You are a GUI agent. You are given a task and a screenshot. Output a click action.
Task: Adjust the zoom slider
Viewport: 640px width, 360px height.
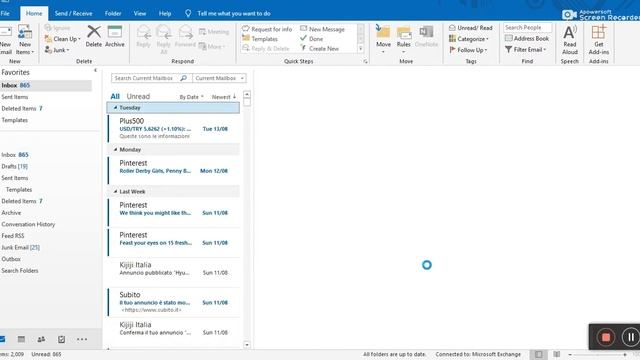click(x=597, y=355)
